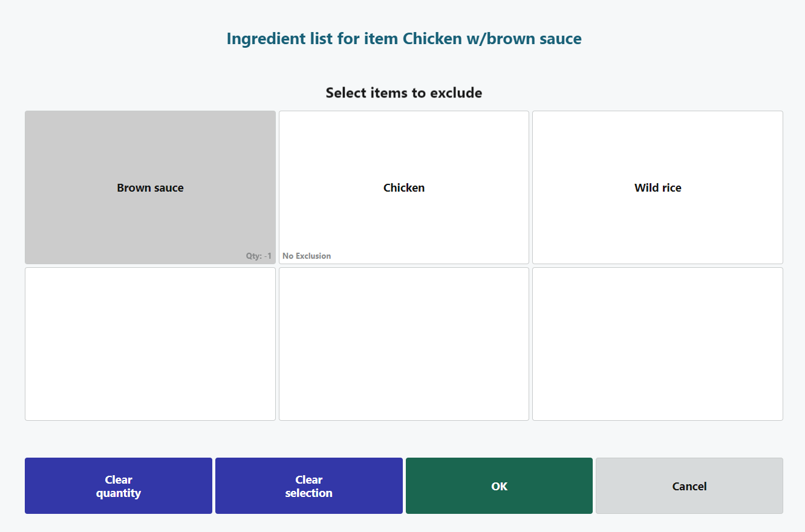805x532 pixels.
Task: Click the Brown sauce name text
Action: pos(150,188)
